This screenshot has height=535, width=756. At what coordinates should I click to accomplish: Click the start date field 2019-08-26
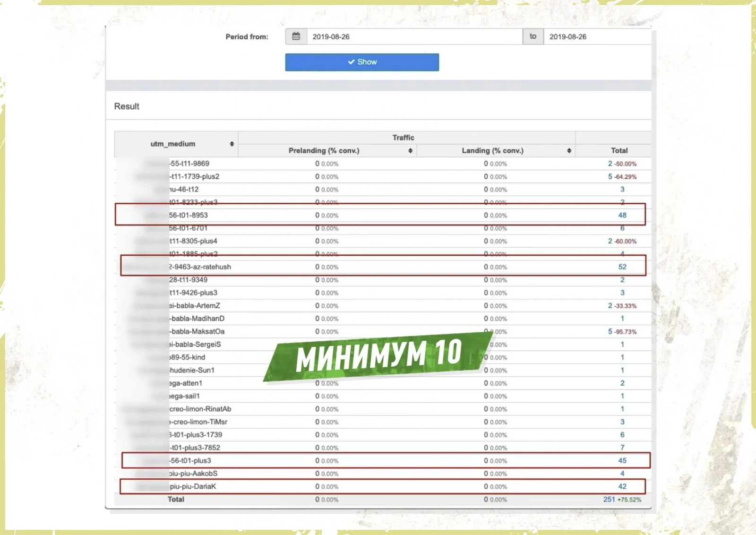415,36
